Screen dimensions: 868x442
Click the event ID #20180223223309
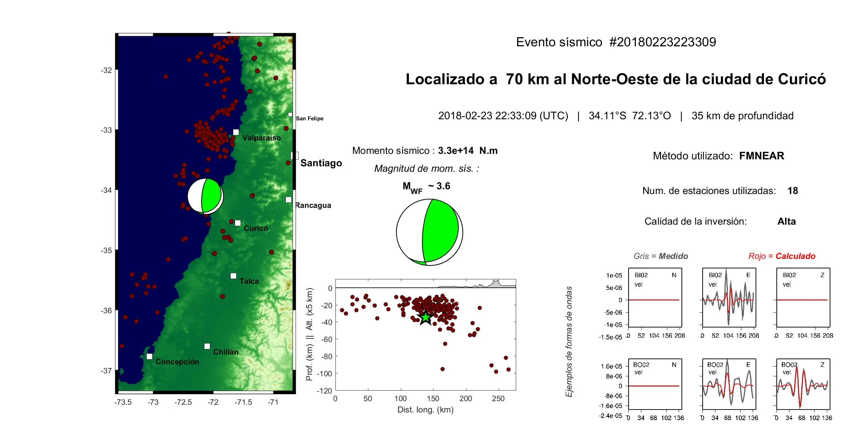(662, 42)
